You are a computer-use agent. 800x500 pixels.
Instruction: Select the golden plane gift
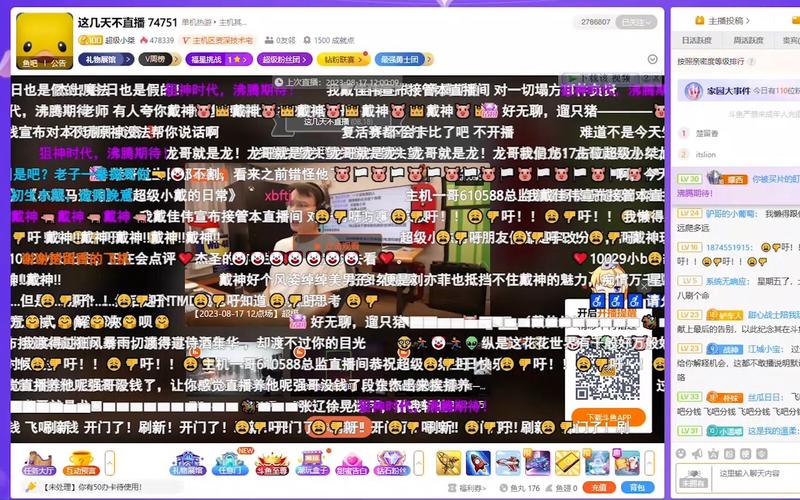(448, 463)
